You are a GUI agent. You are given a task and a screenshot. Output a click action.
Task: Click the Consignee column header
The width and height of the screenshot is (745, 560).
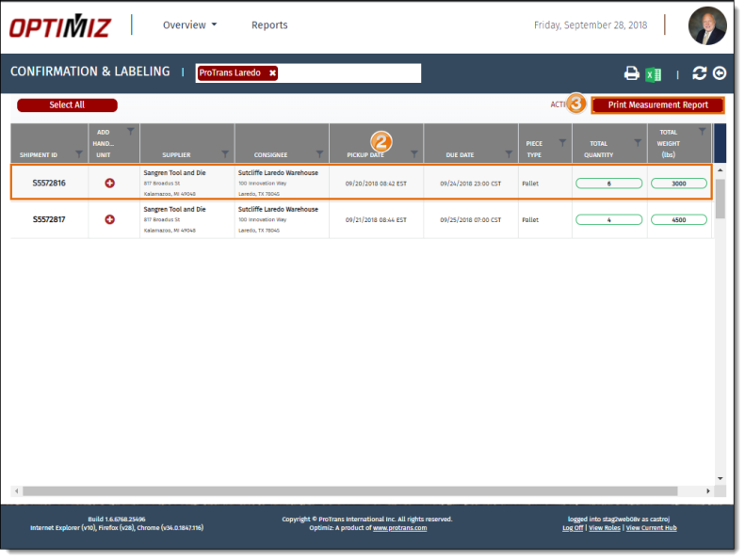tap(270, 155)
